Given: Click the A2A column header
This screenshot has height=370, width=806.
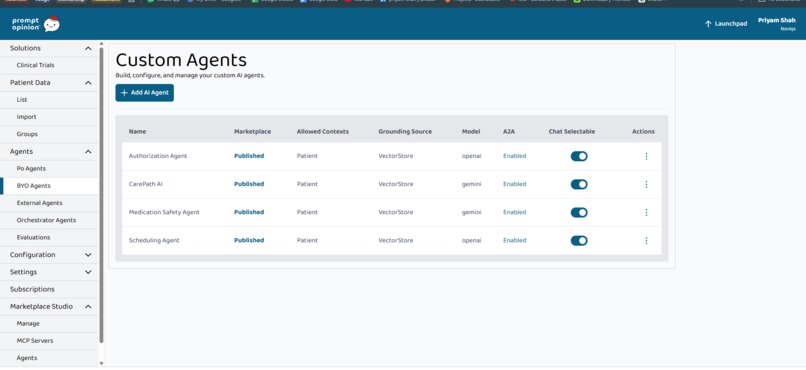Looking at the screenshot, I should pyautogui.click(x=509, y=132).
